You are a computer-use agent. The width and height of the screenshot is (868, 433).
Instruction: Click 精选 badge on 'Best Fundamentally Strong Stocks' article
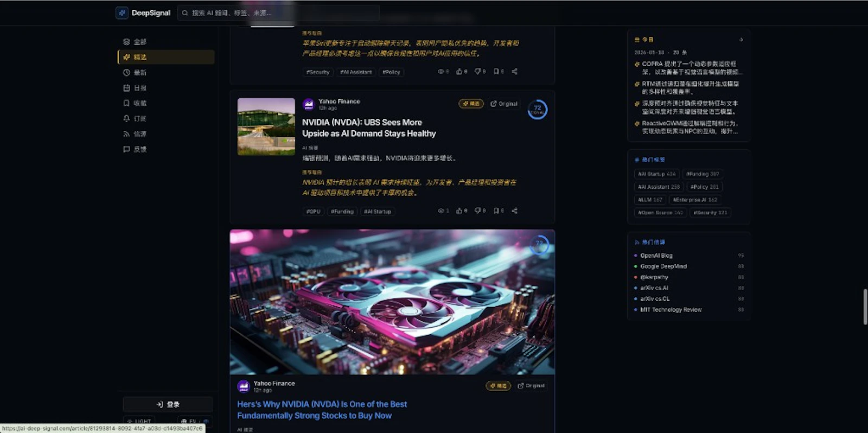click(498, 386)
